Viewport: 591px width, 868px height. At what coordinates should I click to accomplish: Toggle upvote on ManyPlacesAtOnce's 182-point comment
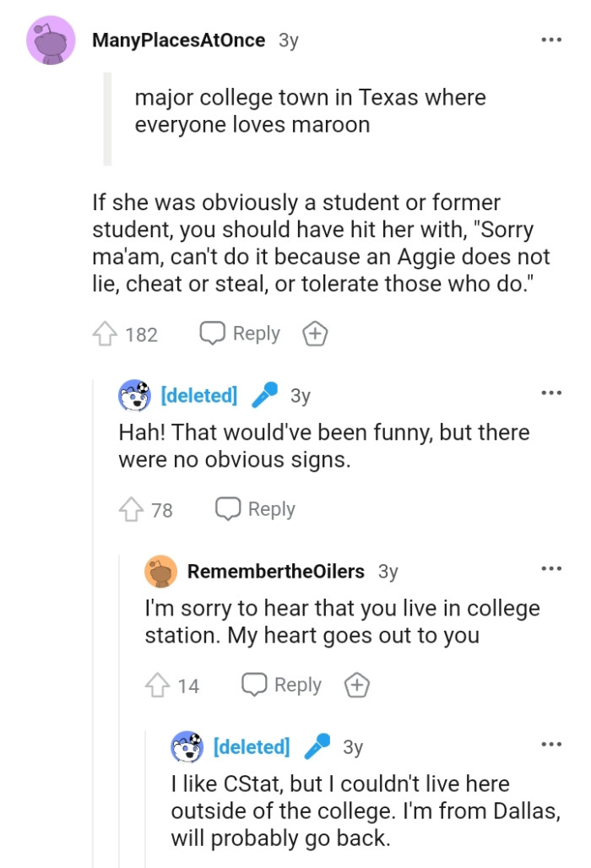(106, 334)
